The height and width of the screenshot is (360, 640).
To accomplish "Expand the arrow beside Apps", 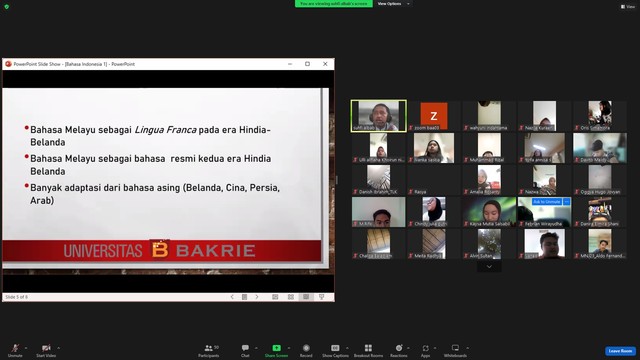I will (435, 348).
